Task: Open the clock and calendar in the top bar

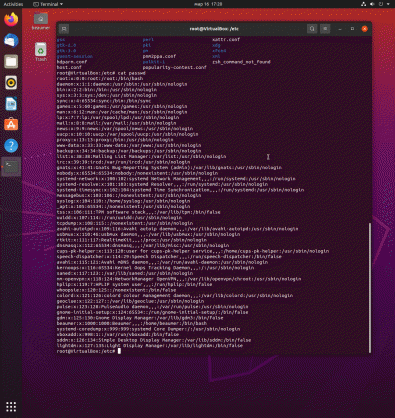Action: click(x=208, y=4)
